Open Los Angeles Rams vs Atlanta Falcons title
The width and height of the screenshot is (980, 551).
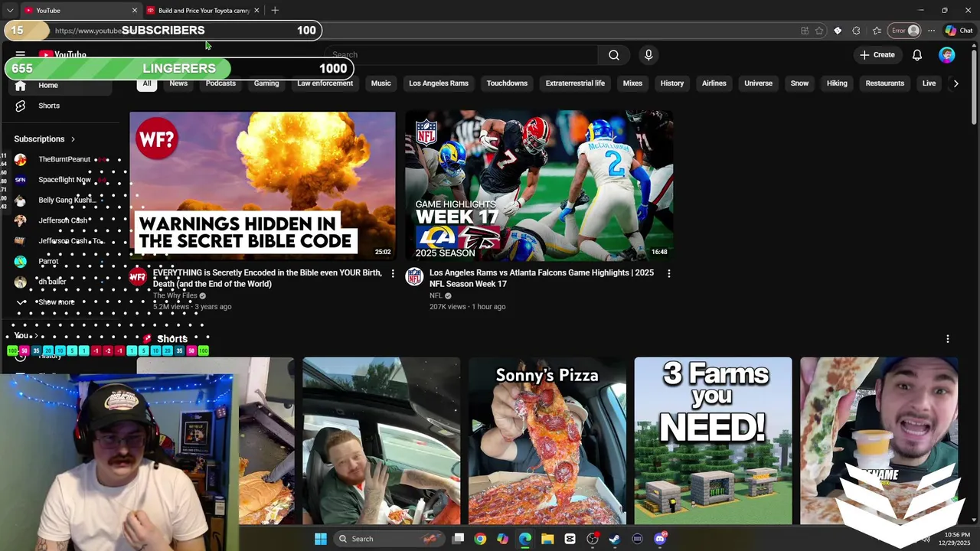coord(541,278)
